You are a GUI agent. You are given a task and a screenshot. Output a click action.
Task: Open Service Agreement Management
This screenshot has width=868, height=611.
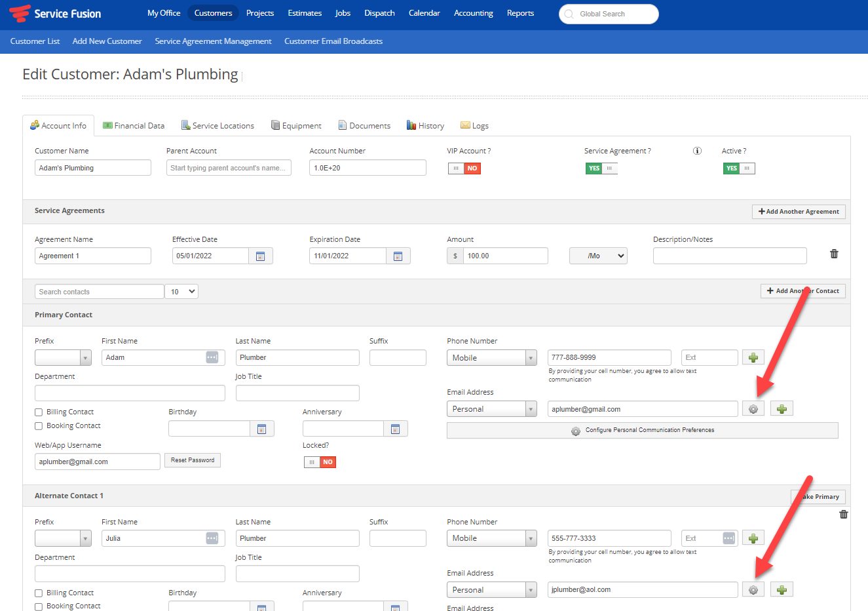tap(213, 41)
